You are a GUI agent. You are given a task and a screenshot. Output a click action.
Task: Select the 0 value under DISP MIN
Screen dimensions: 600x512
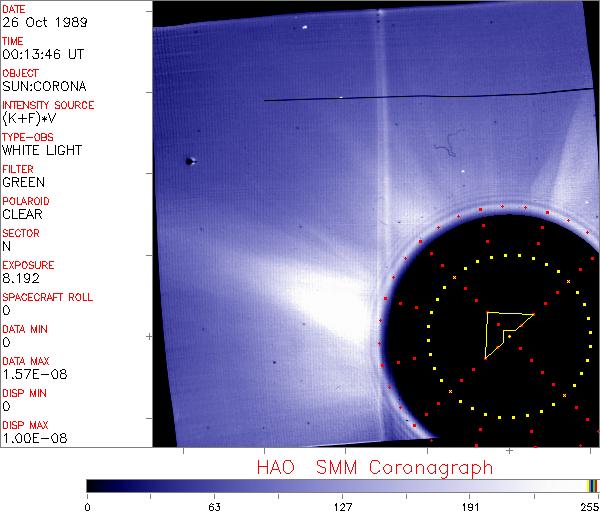pyautogui.click(x=7, y=406)
